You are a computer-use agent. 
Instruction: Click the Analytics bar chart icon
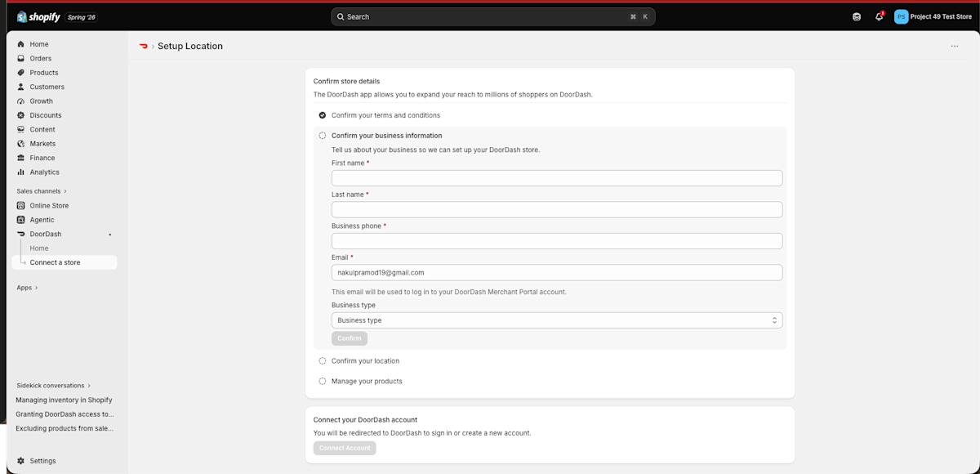coord(20,172)
